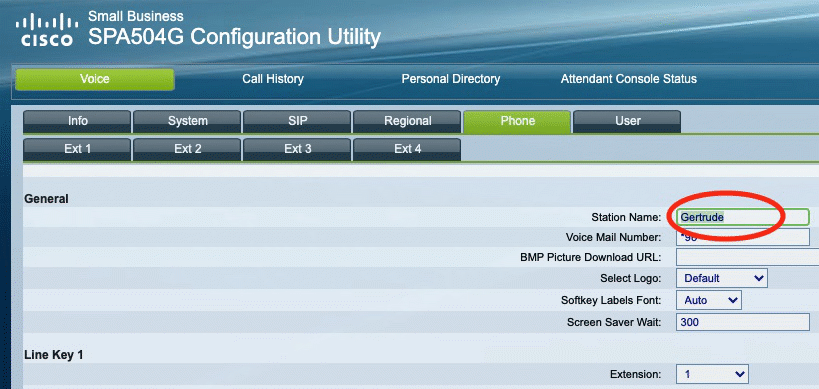Click the Station Name label
Viewport: 819px width, 389px height.
(626, 217)
